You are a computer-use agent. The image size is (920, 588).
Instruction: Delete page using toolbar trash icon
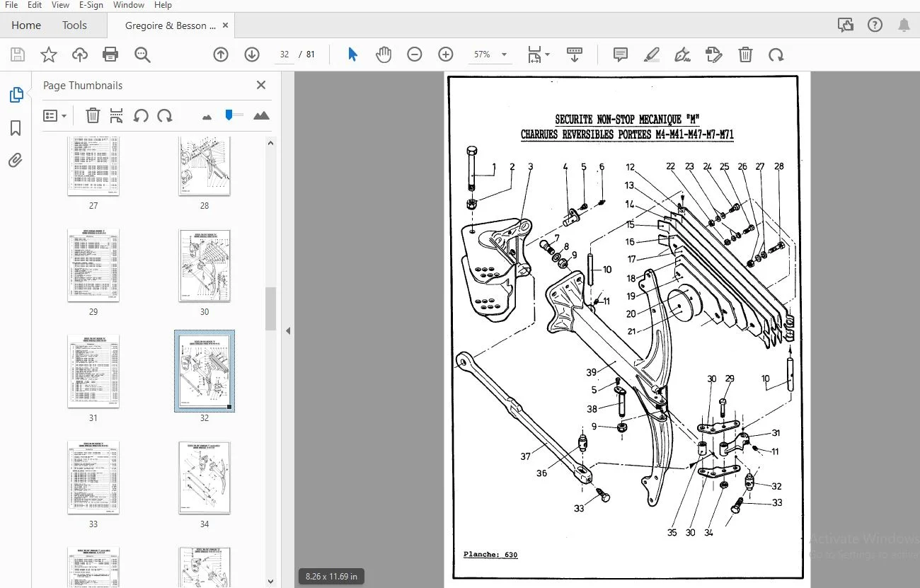(745, 54)
